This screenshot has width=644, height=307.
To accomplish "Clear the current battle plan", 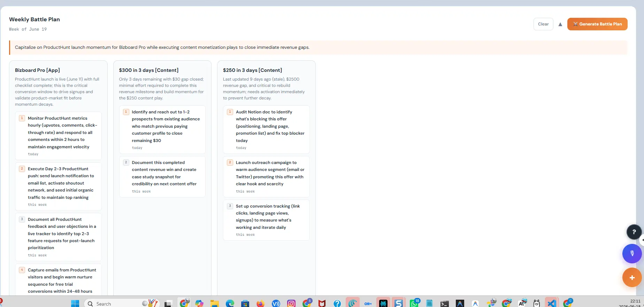I will tap(543, 24).
